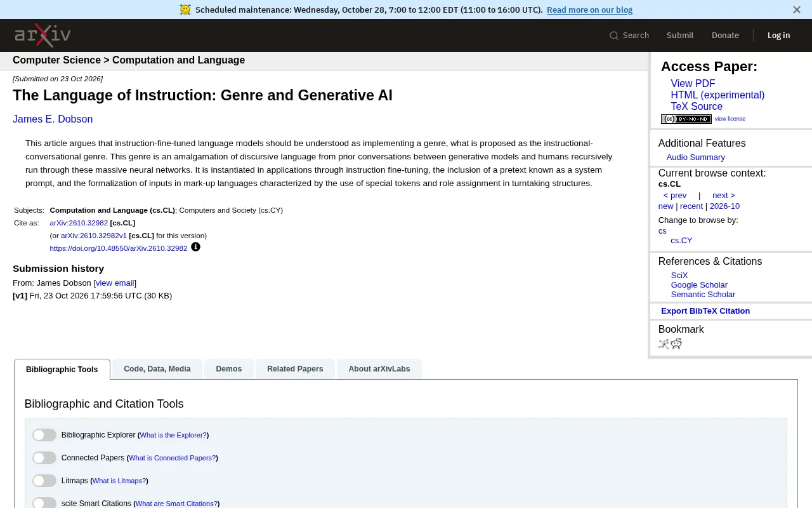
Task: Click the search magnifier icon
Action: point(614,36)
